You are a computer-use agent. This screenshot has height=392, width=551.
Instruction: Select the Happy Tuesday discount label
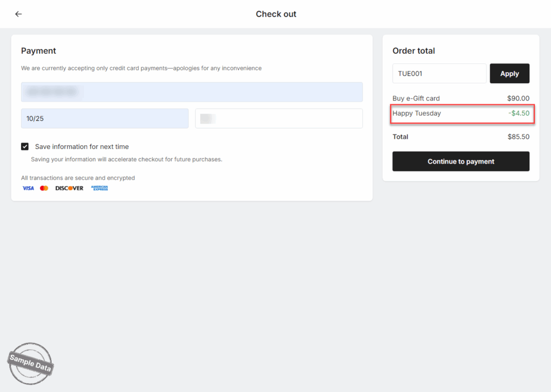tap(416, 113)
